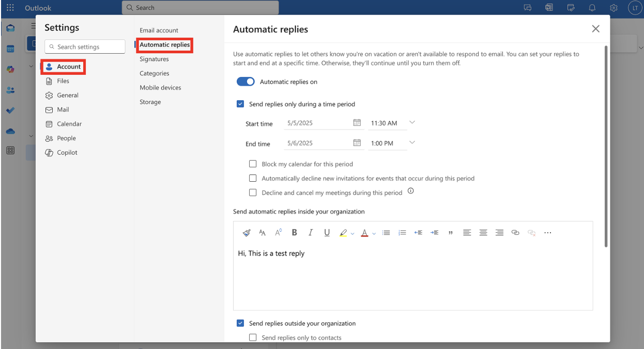The height and width of the screenshot is (349, 644).
Task: Open Outlook settings gear in header
Action: [x=614, y=8]
